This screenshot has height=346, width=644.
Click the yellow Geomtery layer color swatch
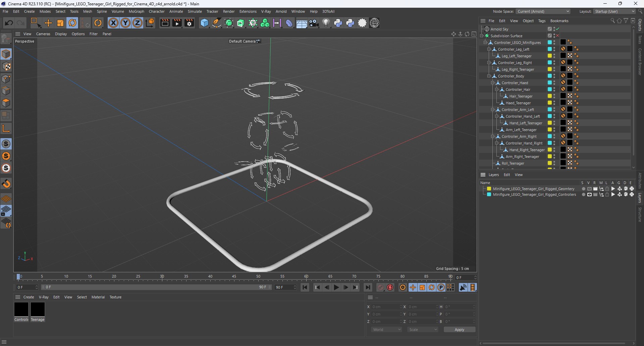click(x=489, y=189)
